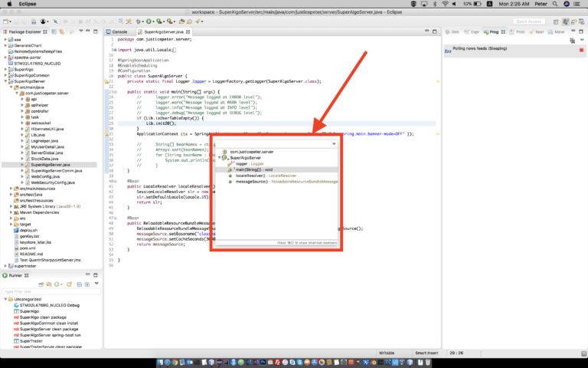Open the Progress view menu dropdown
Screen dimensions: 588x368
pos(582,39)
